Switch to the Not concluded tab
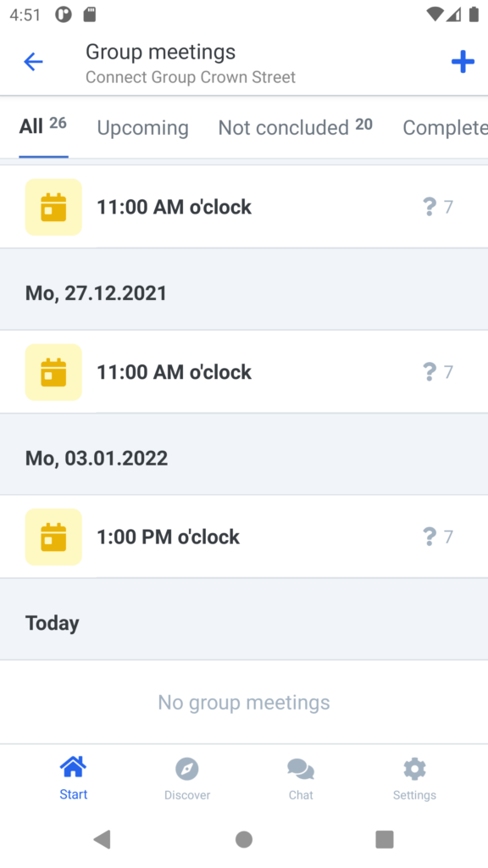This screenshot has height=868, width=488. point(295,127)
